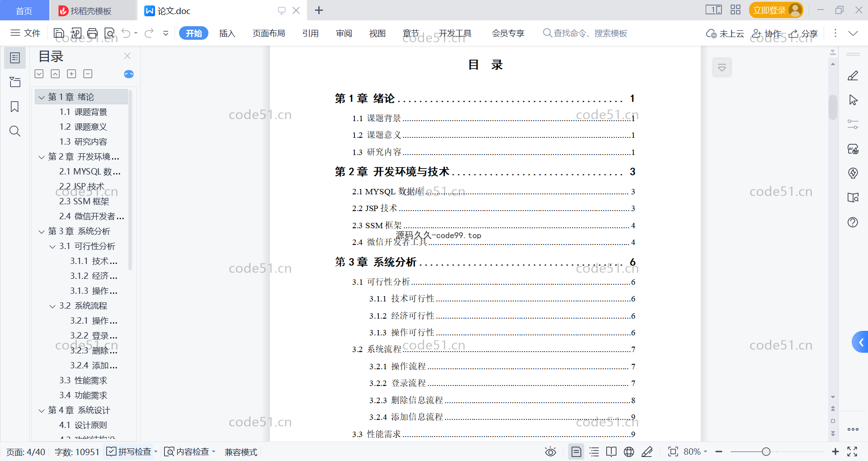Click the 未上云 cloud button
Viewport: 868px width, 461px height.
725,33
